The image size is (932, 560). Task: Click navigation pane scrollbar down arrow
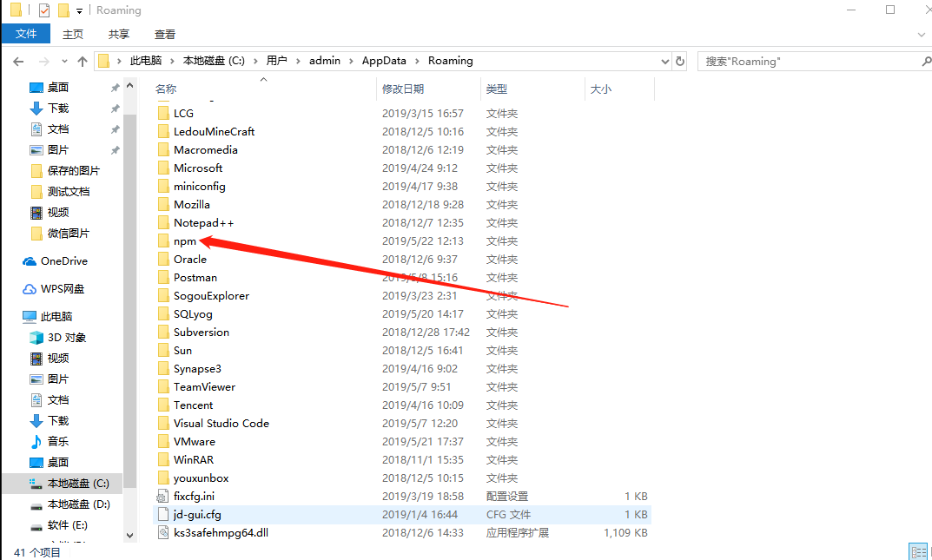point(129,535)
